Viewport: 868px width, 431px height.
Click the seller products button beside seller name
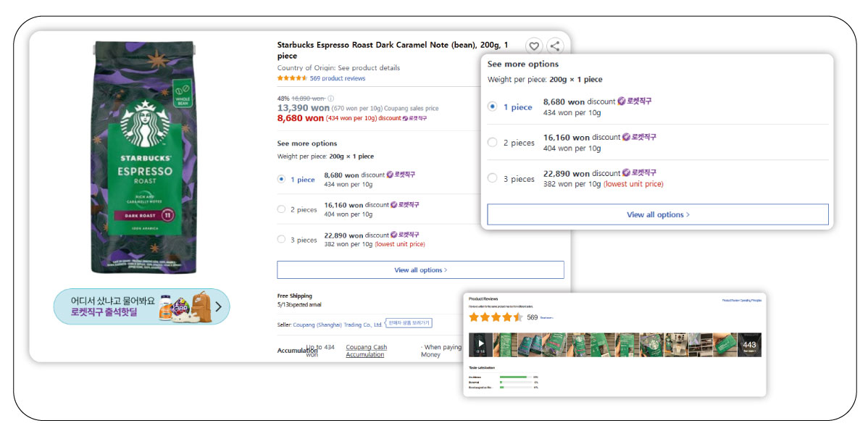click(409, 323)
